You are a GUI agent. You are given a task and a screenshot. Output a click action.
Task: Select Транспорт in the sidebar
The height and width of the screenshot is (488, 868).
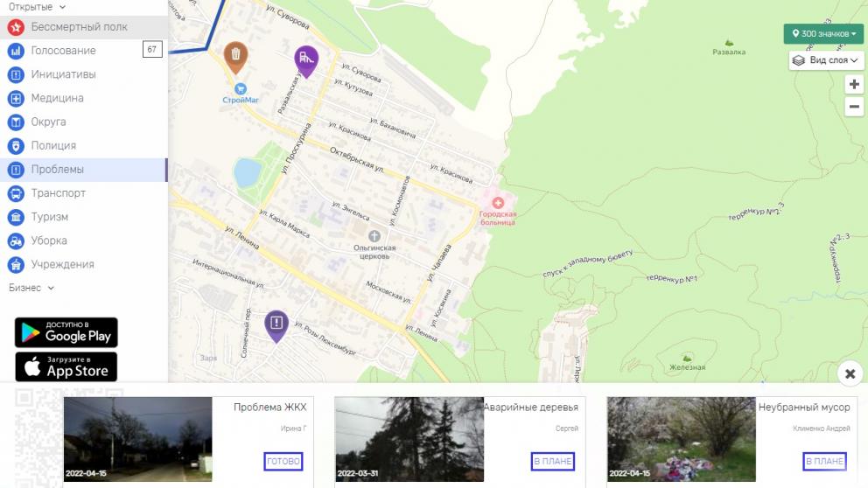coord(59,193)
